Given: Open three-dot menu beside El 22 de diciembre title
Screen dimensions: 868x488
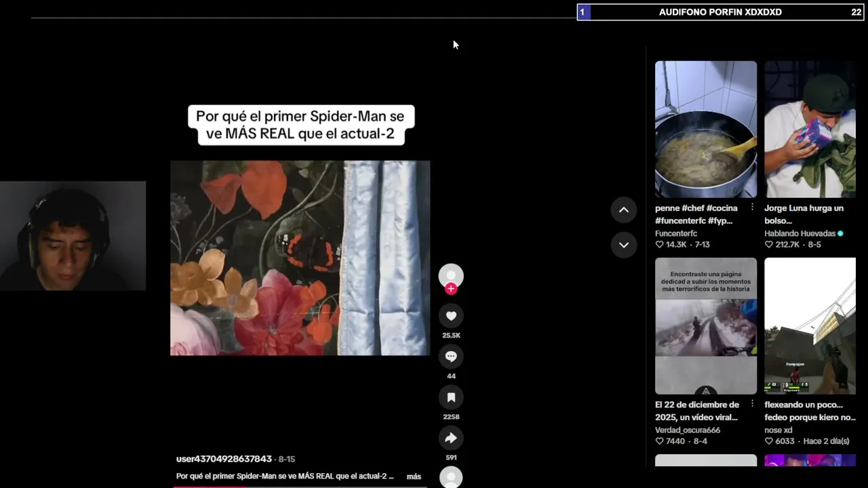Looking at the screenshot, I should (752, 404).
